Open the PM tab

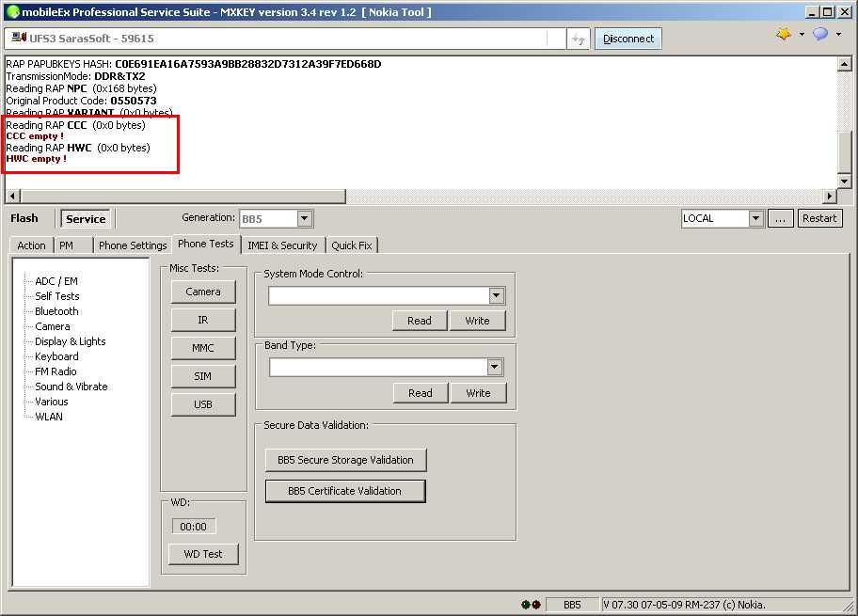66,245
